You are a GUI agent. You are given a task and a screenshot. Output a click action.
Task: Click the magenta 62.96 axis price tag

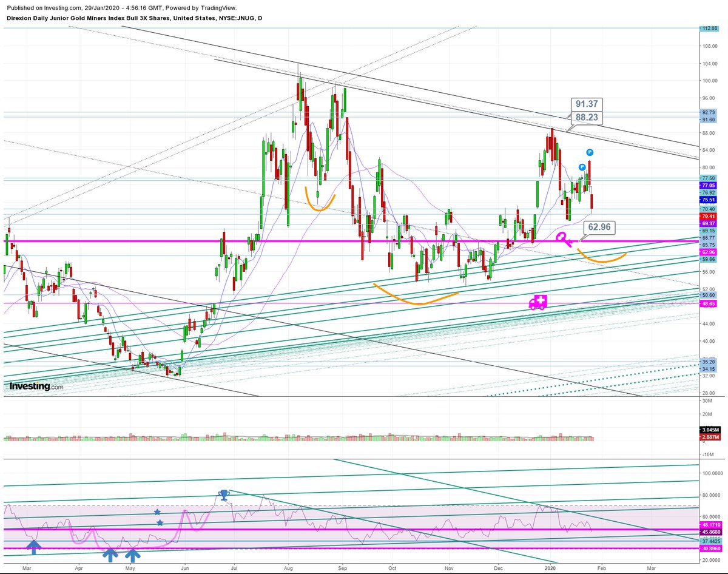point(709,252)
